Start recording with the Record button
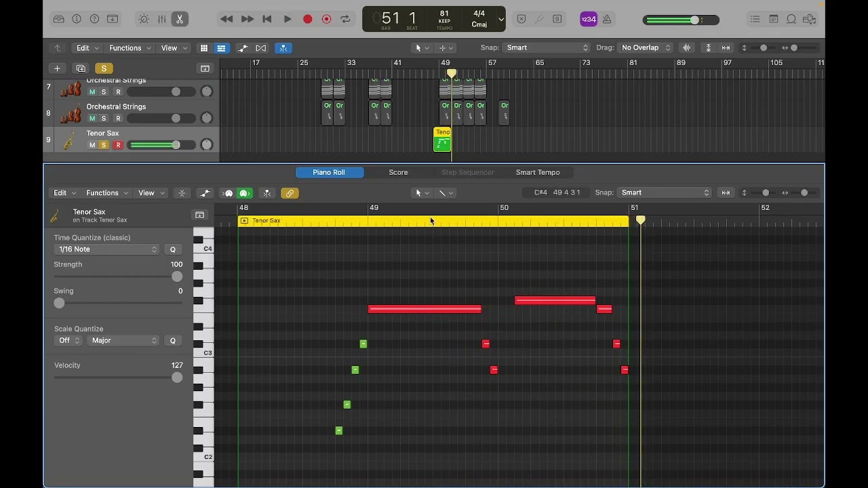Viewport: 868px width, 488px height. click(x=307, y=19)
